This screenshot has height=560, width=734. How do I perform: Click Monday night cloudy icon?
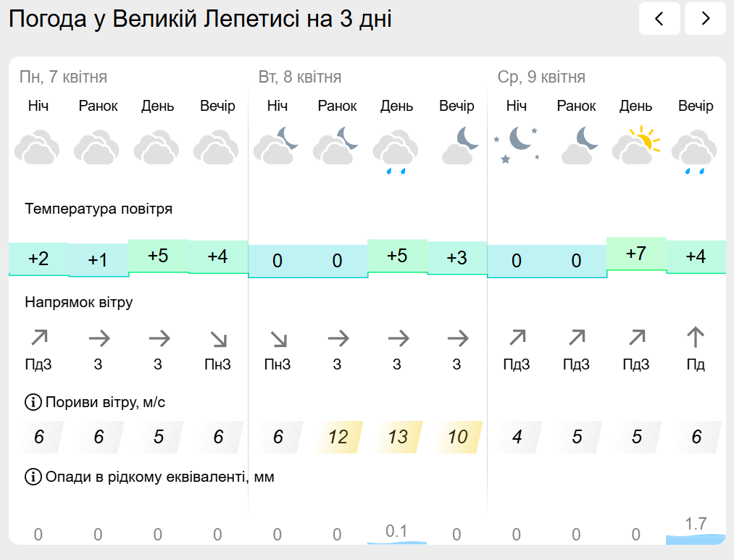click(x=38, y=147)
